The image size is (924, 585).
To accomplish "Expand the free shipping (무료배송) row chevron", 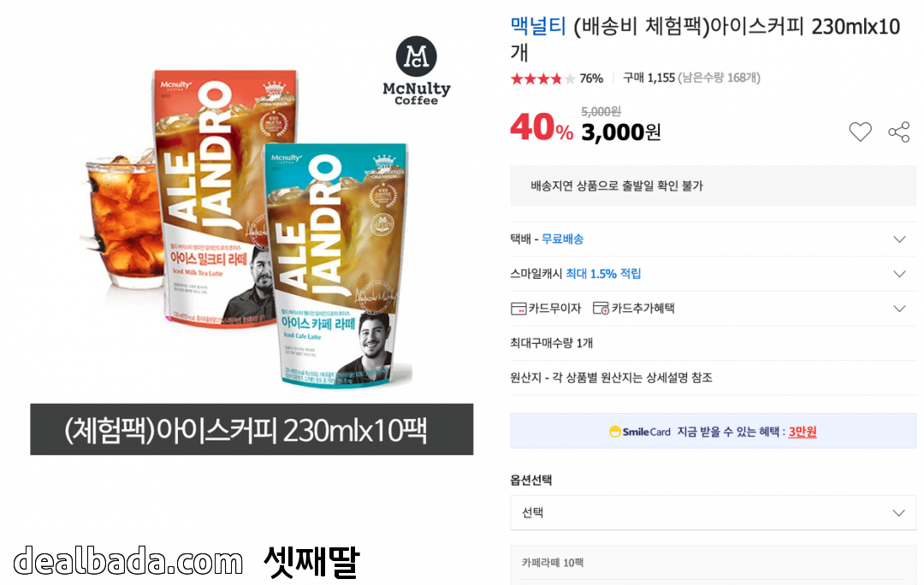I will (899, 239).
